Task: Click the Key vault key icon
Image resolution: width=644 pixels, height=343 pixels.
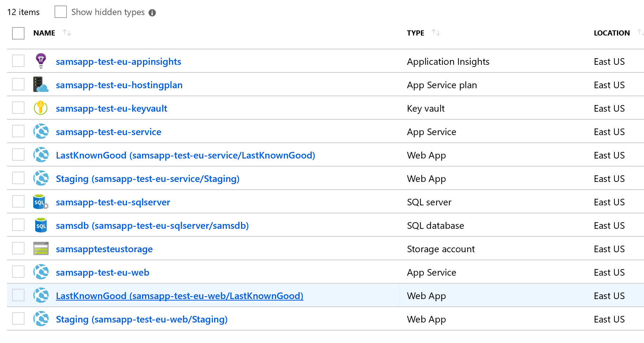Action: [x=41, y=108]
